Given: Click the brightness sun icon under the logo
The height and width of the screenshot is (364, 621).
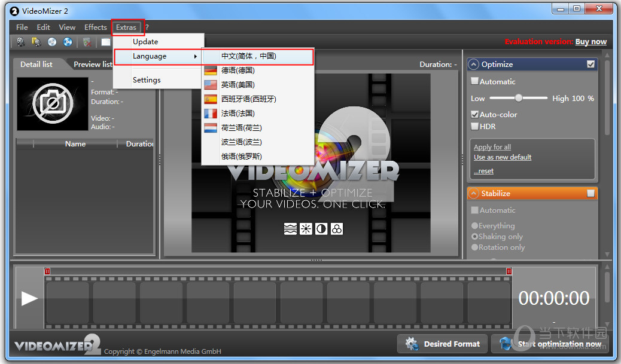Looking at the screenshot, I should point(306,229).
